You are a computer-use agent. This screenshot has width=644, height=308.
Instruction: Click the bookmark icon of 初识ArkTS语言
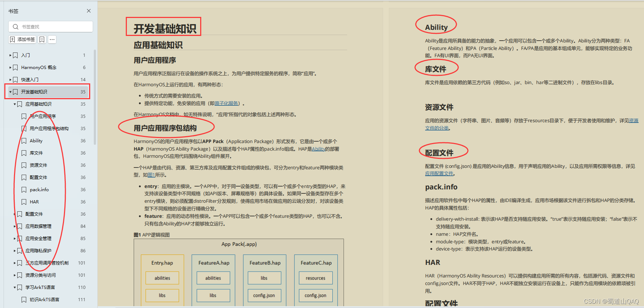(24, 300)
